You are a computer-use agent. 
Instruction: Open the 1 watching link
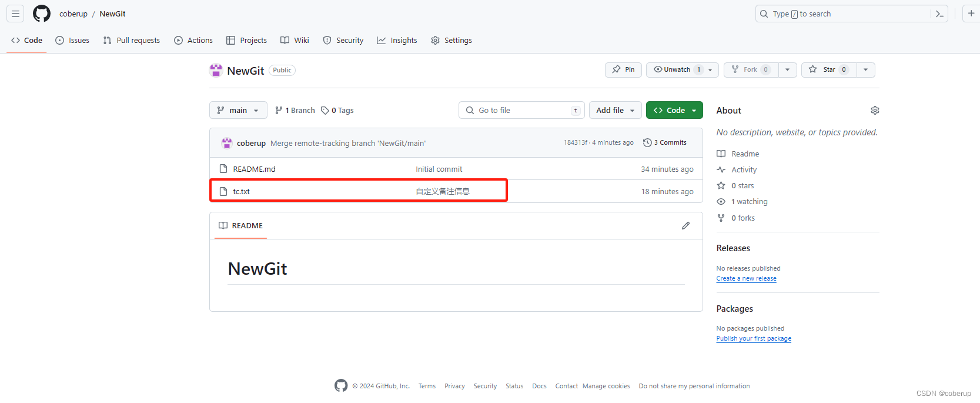pyautogui.click(x=742, y=202)
